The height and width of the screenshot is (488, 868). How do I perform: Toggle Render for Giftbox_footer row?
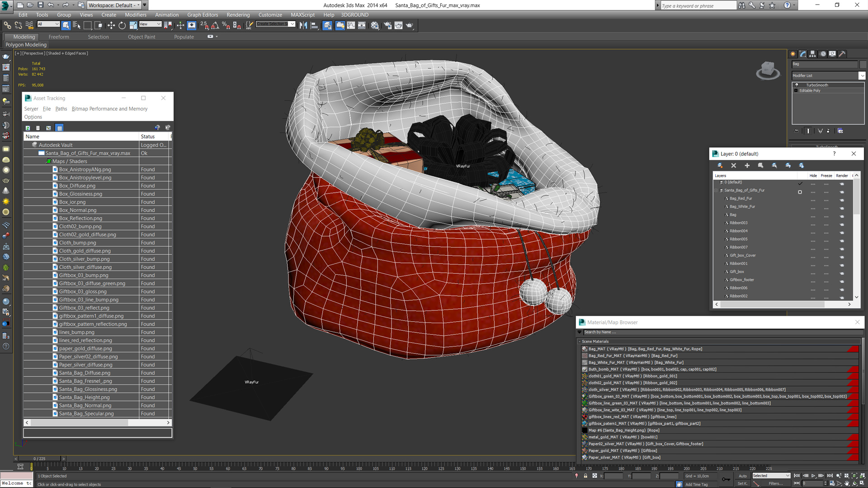(842, 281)
